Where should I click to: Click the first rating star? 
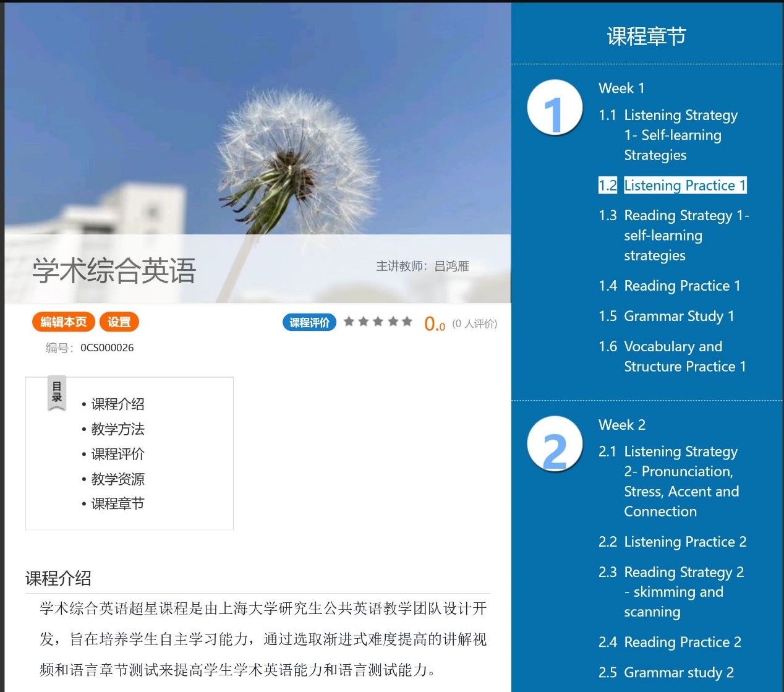pyautogui.click(x=349, y=322)
